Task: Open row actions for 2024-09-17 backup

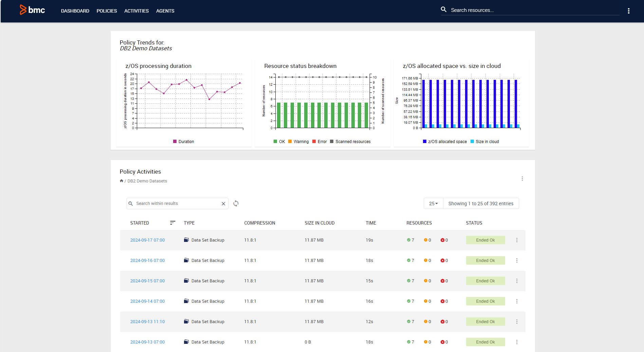Action: [x=517, y=240]
